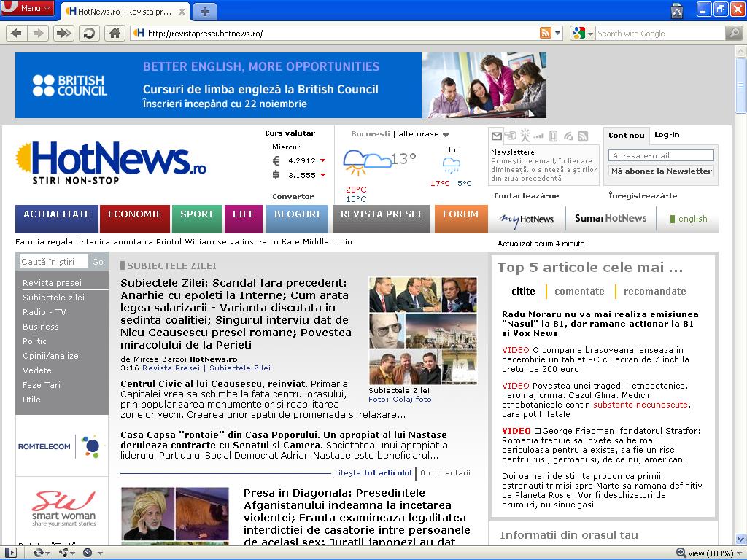747x560 pixels.
Task: Open the Opera Menu button
Action: 28,8
